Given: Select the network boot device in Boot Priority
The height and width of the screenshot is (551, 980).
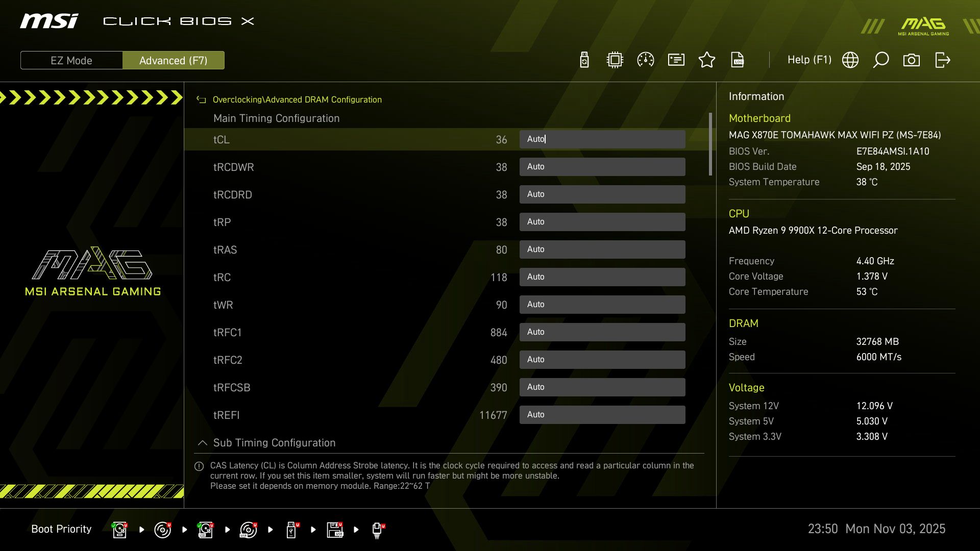Looking at the screenshot, I should click(378, 529).
